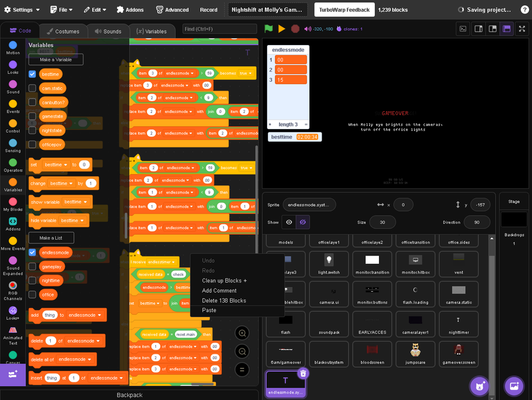Open the Settings dropdown menu
The height and width of the screenshot is (400, 532).
click(x=22, y=10)
